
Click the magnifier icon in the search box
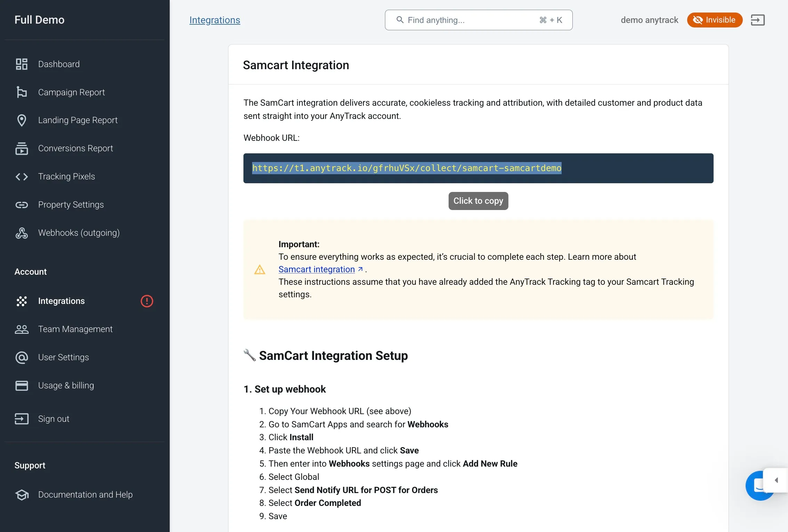pos(400,20)
